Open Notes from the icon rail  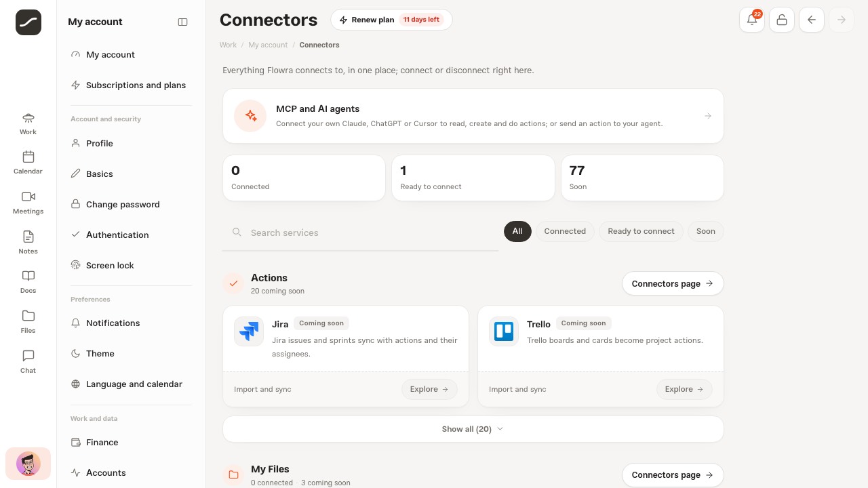pos(28,243)
